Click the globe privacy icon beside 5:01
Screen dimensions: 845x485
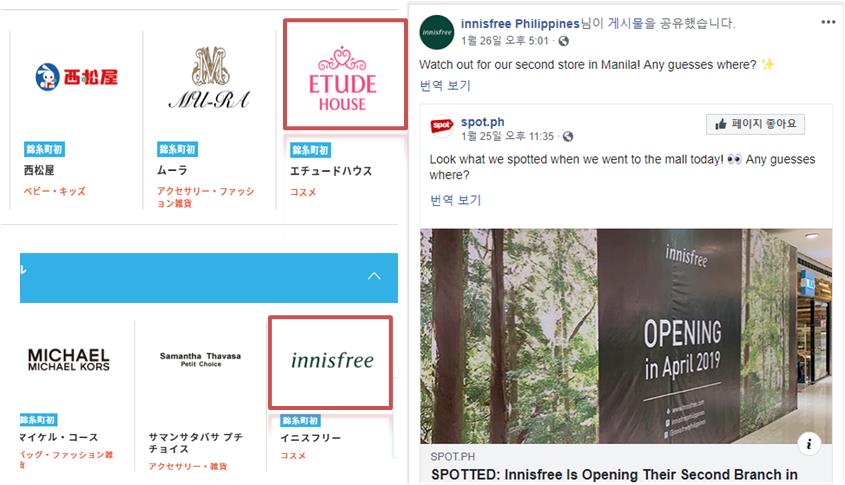point(563,41)
